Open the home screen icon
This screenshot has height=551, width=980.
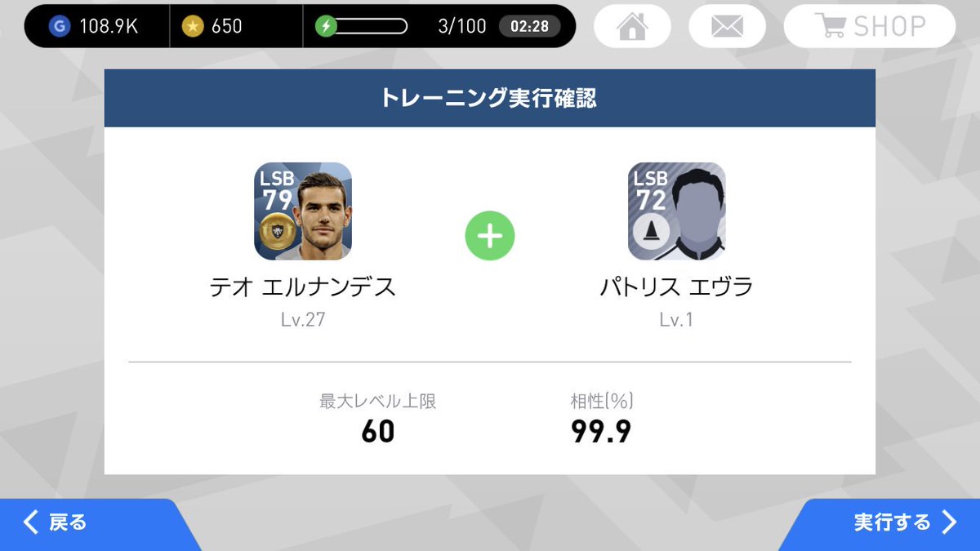pos(632,26)
